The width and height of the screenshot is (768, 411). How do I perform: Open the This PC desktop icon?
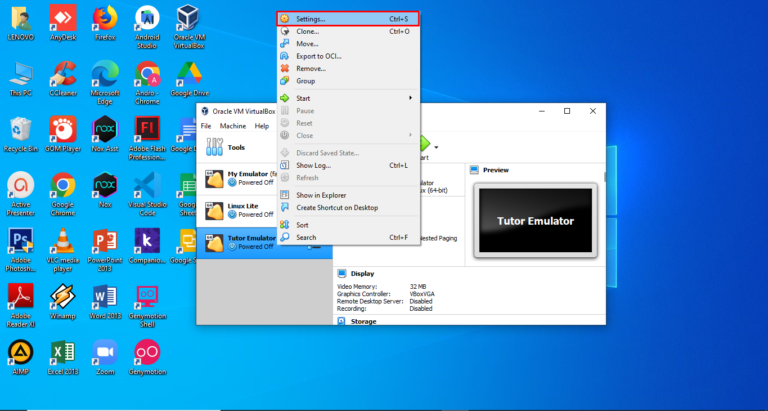pos(21,79)
